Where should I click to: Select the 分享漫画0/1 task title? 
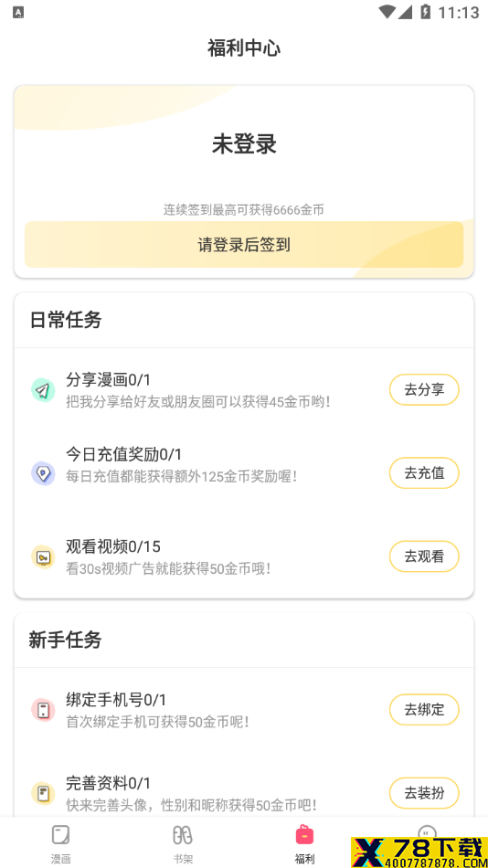[108, 380]
